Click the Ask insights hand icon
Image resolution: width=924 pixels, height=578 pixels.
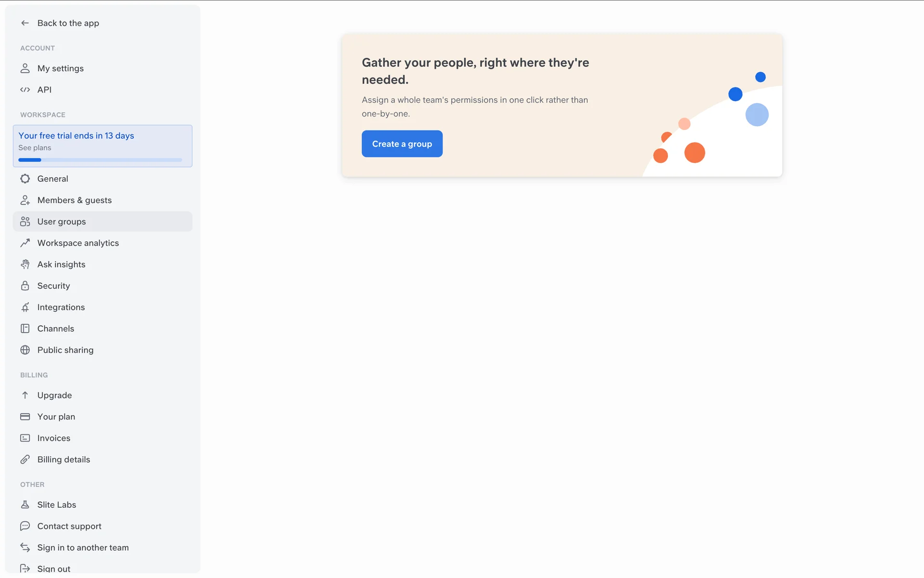tap(25, 264)
